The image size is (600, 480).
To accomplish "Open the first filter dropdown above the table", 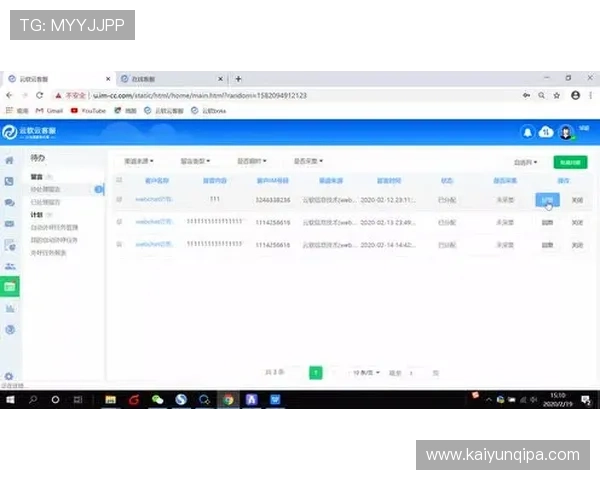I will (139, 161).
